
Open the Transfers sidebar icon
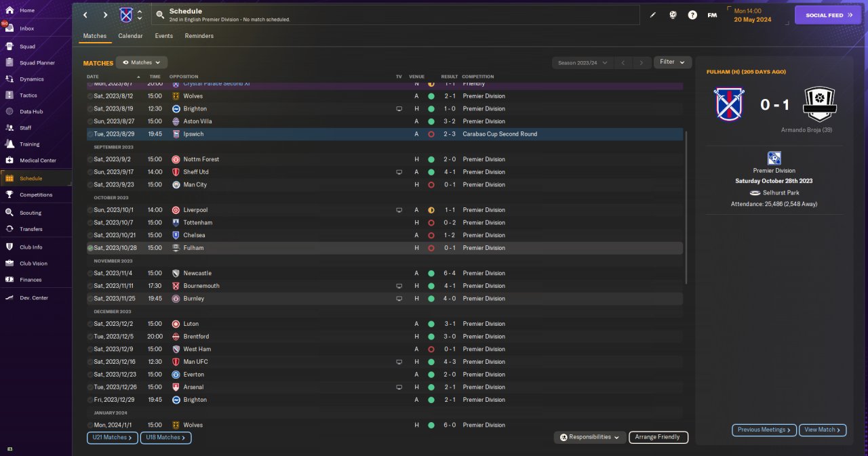(x=9, y=229)
